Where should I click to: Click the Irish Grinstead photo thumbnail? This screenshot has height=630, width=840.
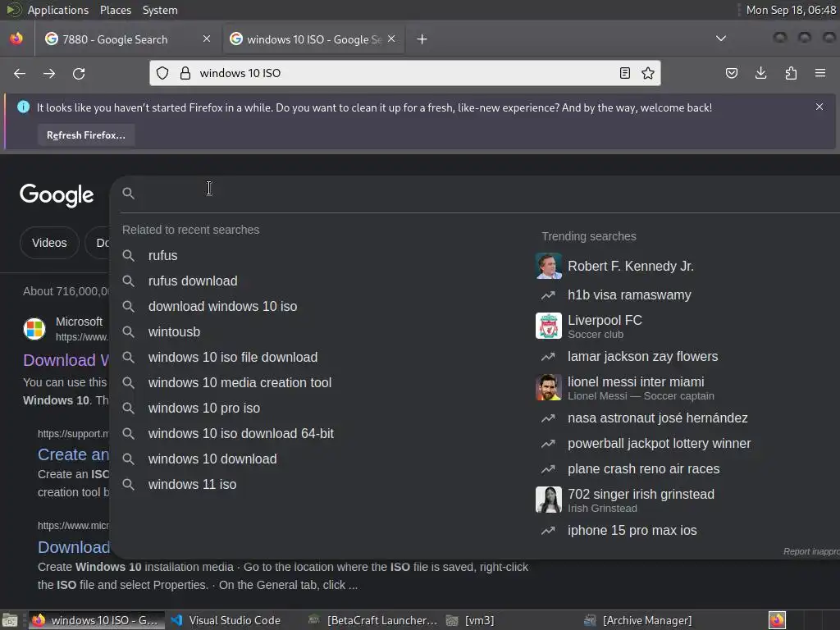[549, 500]
